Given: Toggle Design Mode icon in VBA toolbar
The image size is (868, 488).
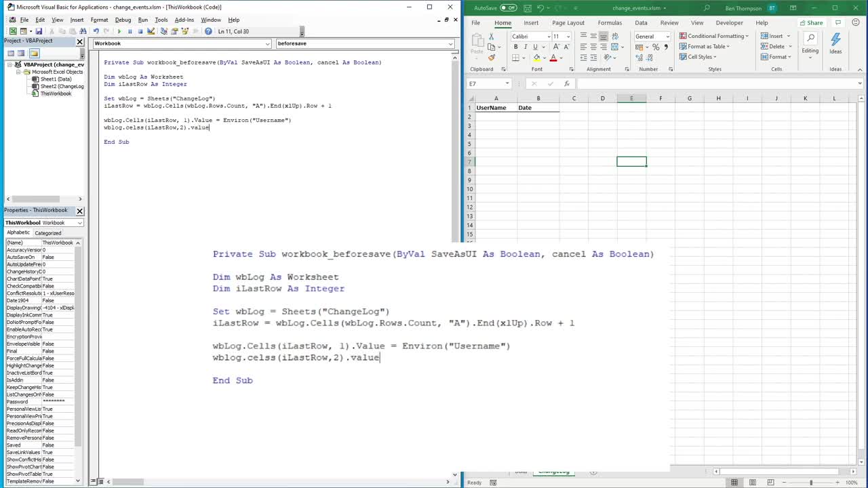Looking at the screenshot, I should [x=151, y=31].
